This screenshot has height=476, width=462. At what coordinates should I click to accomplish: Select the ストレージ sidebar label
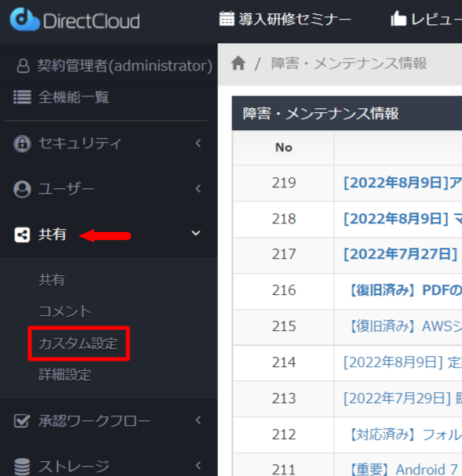click(x=74, y=466)
